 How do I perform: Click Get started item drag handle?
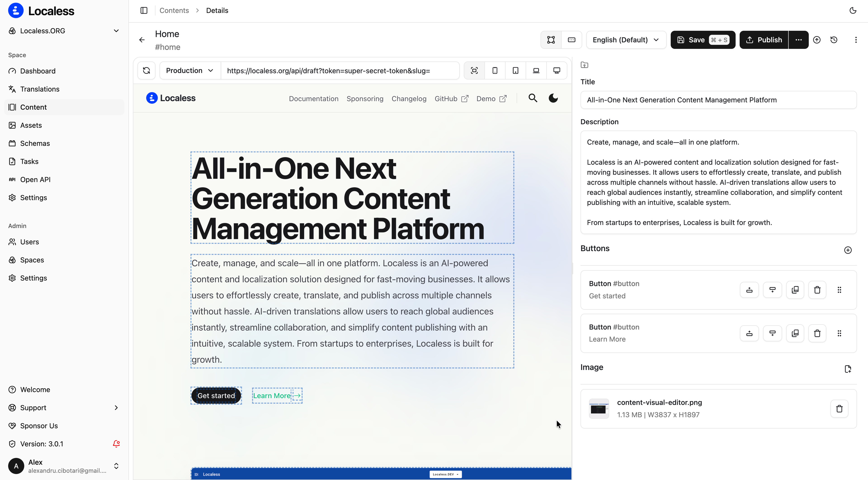839,290
